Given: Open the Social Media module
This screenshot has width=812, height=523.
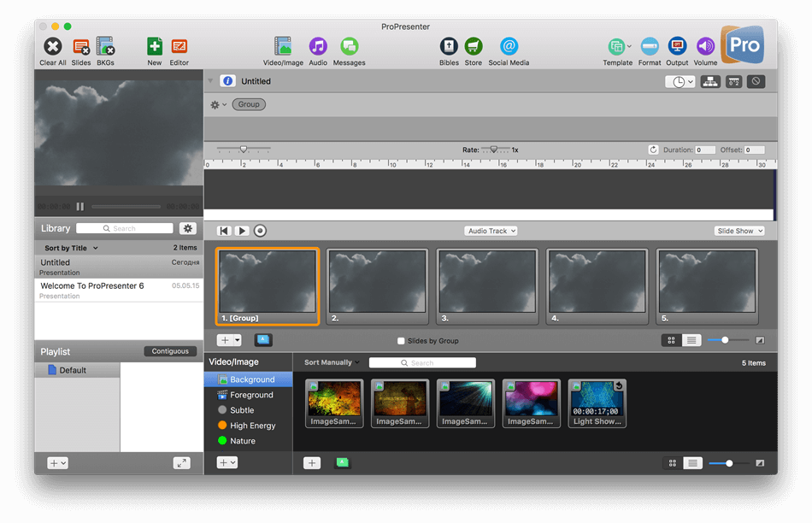Looking at the screenshot, I should [x=509, y=47].
